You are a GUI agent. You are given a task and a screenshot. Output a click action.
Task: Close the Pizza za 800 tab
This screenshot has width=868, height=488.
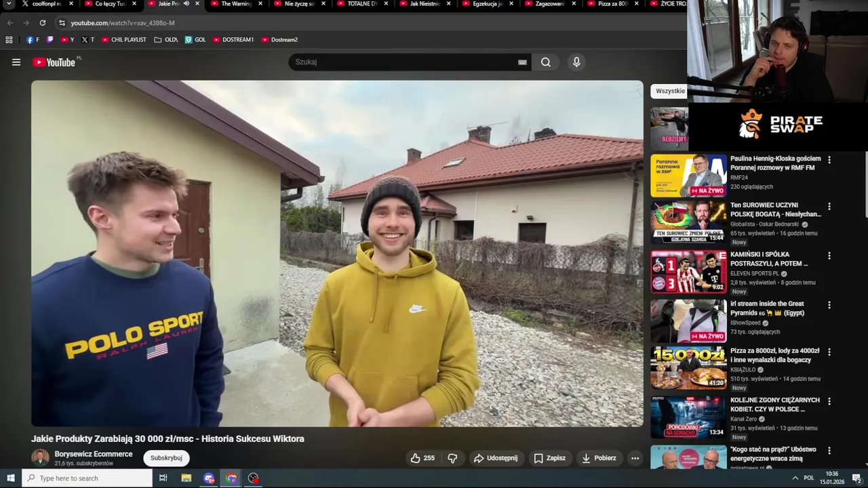pos(637,4)
